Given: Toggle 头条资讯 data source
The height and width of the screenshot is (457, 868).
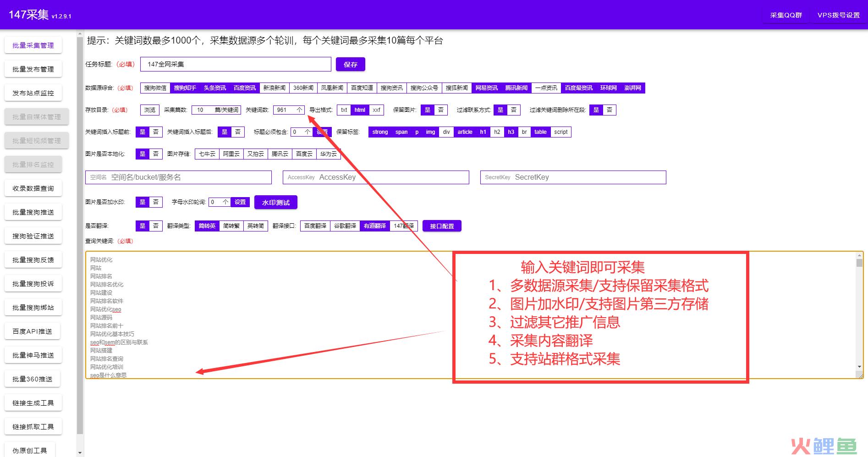Looking at the screenshot, I should (x=215, y=88).
